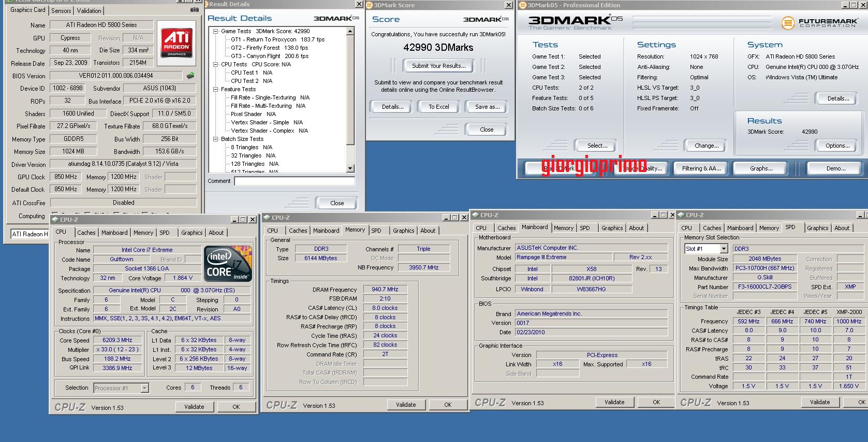Open Filtering & AA... settings
868x442 pixels.
point(701,168)
